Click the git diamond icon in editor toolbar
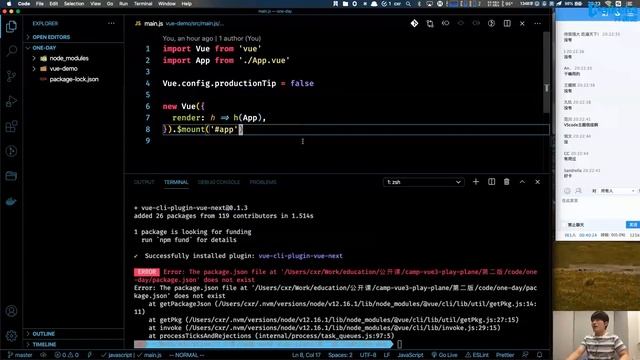 [414, 24]
